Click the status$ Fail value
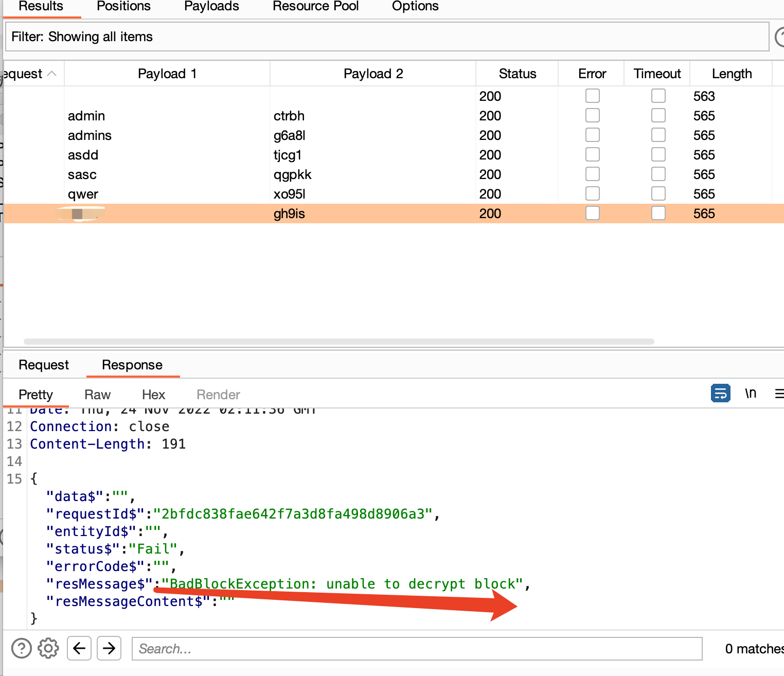Image resolution: width=784 pixels, height=676 pixels. 153,549
